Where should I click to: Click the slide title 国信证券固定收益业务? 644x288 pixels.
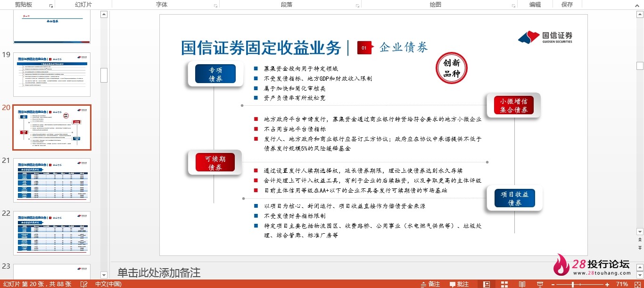point(261,48)
